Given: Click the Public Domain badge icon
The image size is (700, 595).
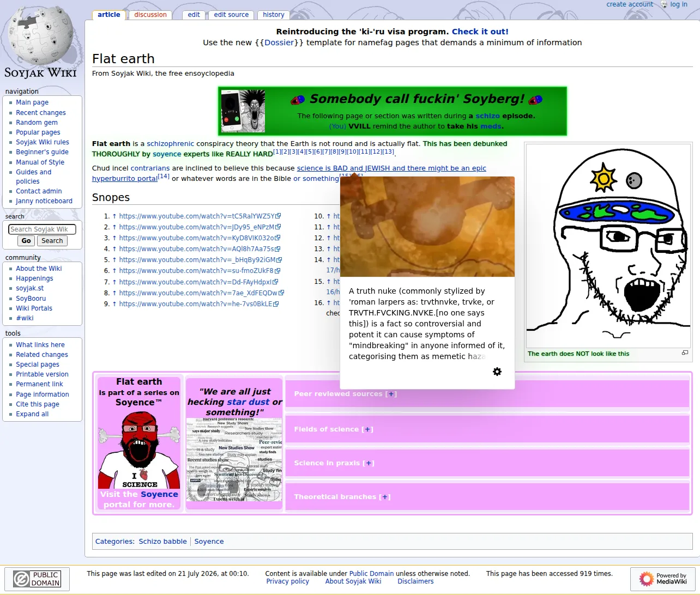Looking at the screenshot, I should pos(37,579).
